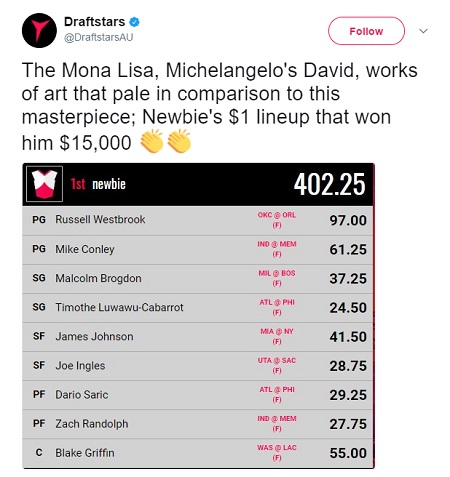The image size is (450, 477).
Task: Select the Zach Randolph player row
Action: 198,424
